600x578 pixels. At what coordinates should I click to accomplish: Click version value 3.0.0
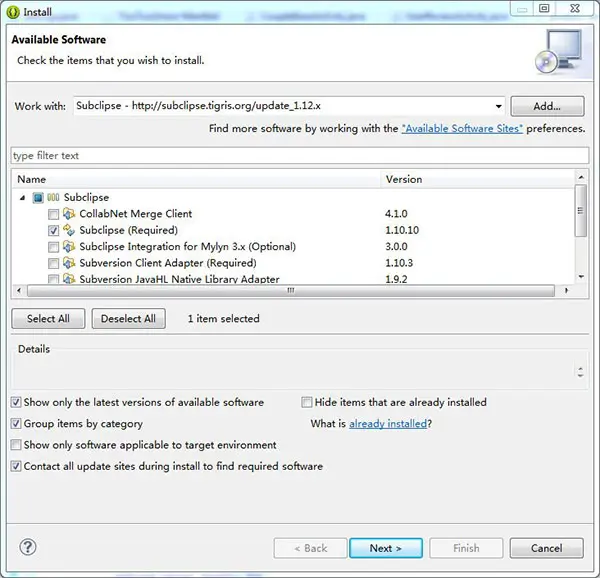tap(396, 247)
